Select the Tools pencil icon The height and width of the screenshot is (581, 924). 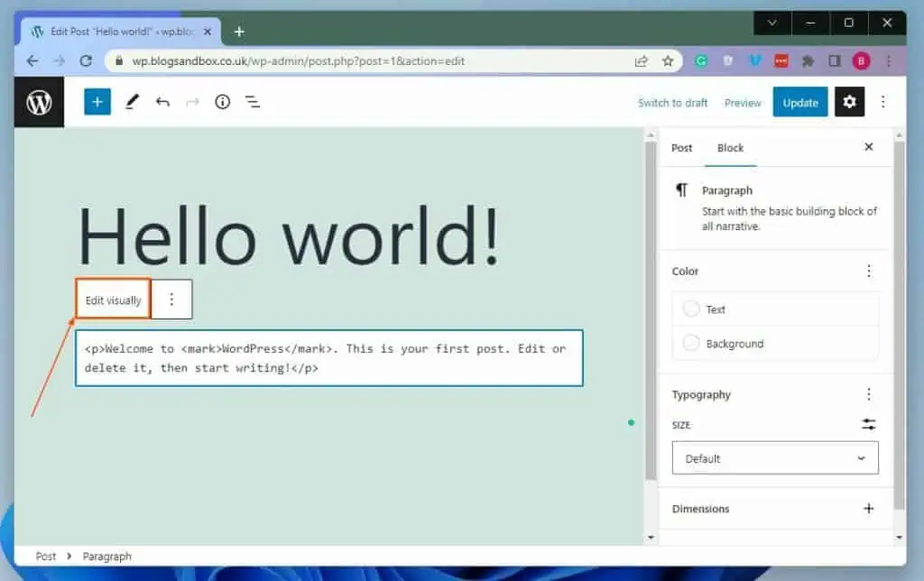(x=132, y=102)
